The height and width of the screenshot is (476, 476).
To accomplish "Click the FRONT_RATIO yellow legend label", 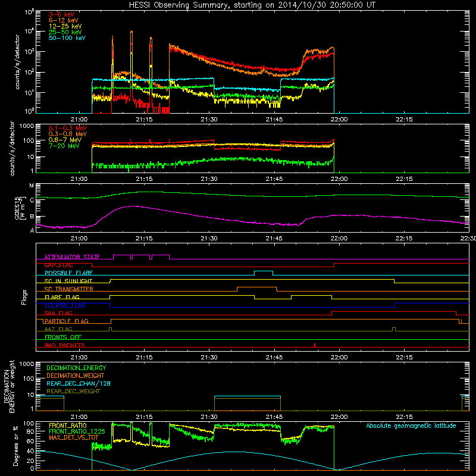I will click(x=68, y=425).
